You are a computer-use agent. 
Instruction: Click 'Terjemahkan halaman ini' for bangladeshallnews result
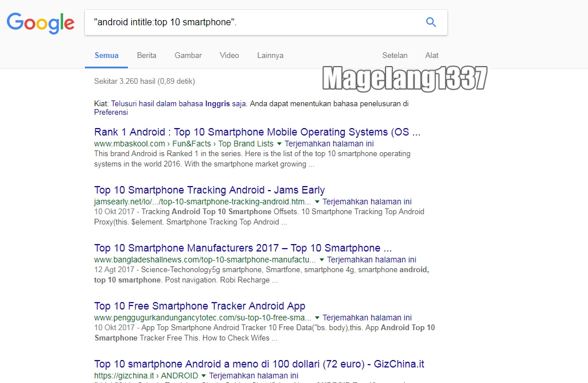372,260
